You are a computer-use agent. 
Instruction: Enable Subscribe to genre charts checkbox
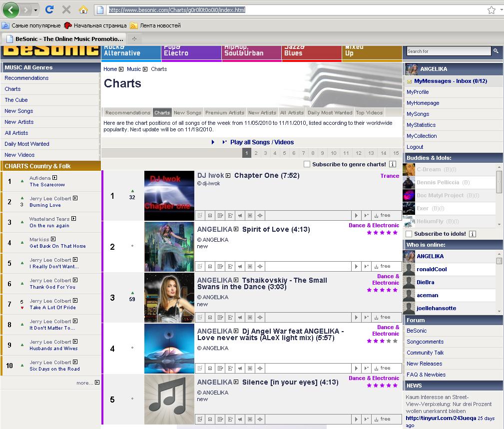(x=307, y=164)
